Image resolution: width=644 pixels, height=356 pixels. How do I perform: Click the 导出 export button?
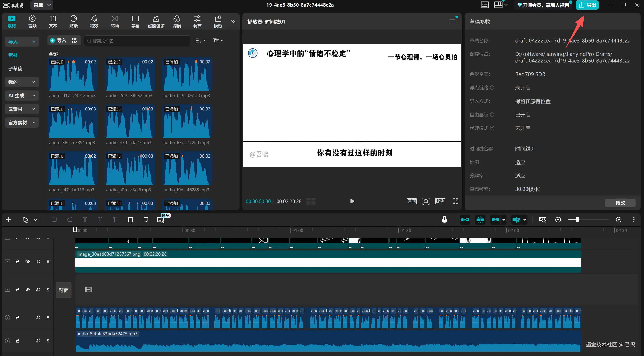pos(587,5)
